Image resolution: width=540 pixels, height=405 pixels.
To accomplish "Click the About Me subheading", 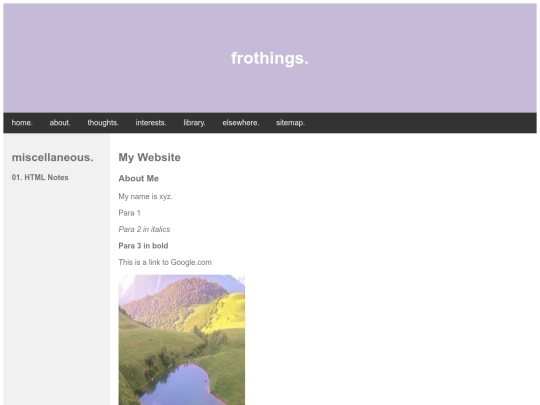I will pyautogui.click(x=138, y=178).
